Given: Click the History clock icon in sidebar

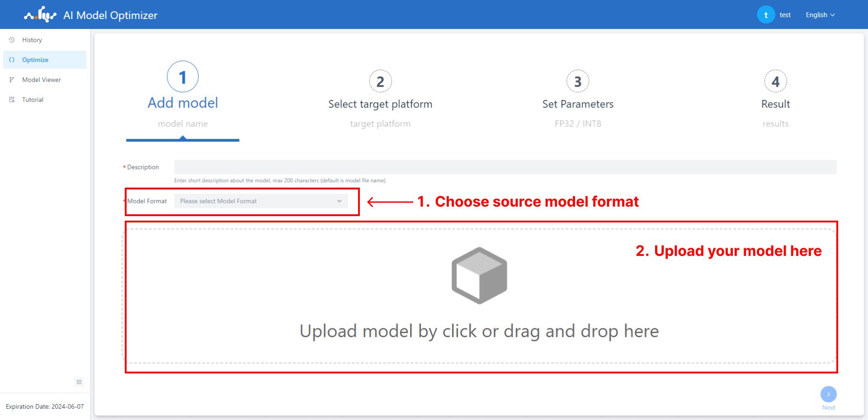Looking at the screenshot, I should point(12,40).
